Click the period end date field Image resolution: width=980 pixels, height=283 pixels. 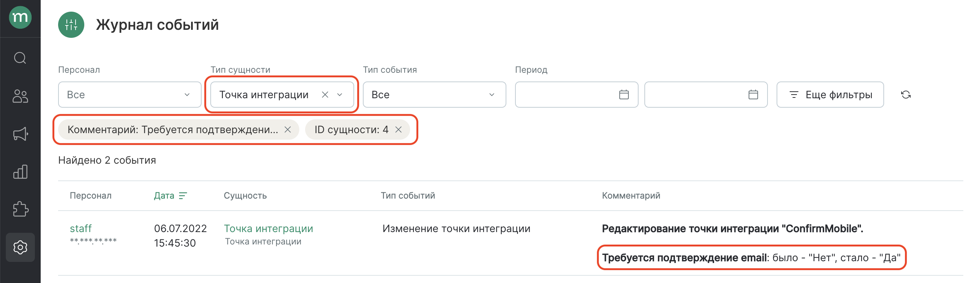click(x=706, y=95)
